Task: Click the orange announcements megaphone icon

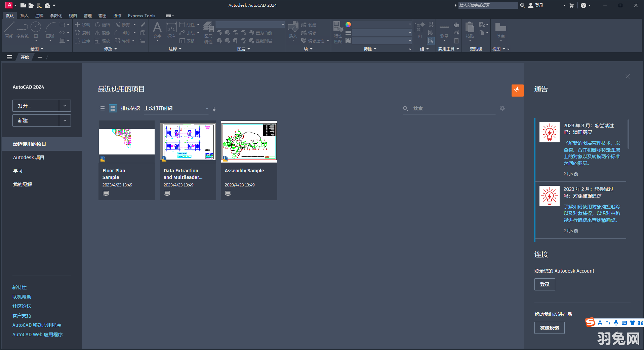Action: click(517, 90)
